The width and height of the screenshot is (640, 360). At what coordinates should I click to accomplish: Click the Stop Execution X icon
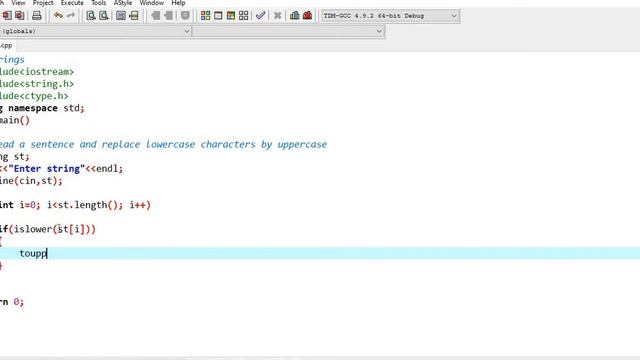[x=278, y=16]
